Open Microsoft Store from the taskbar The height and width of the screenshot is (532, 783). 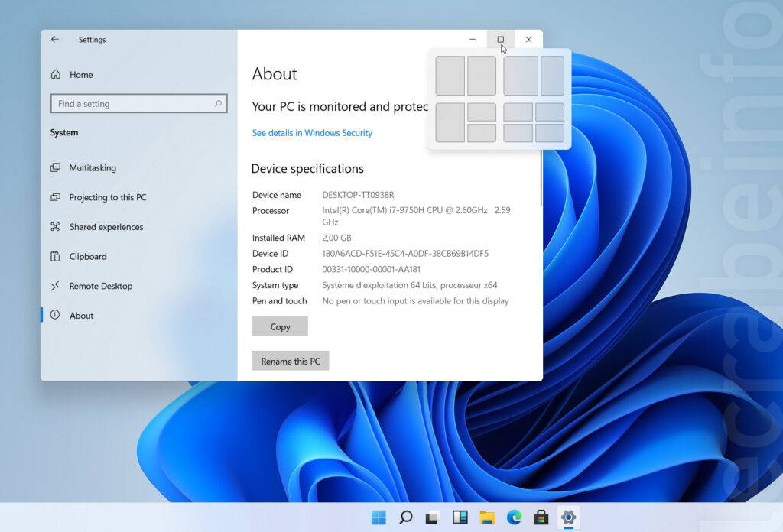[x=541, y=517]
